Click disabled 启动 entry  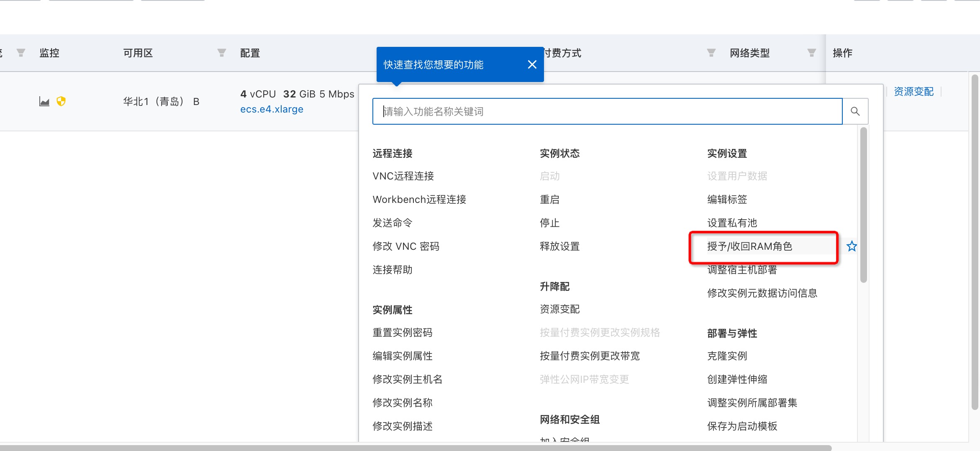[x=550, y=176]
